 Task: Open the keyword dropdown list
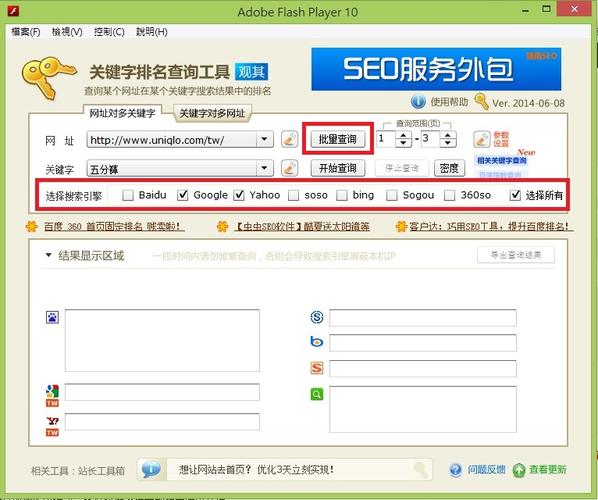coord(264,168)
